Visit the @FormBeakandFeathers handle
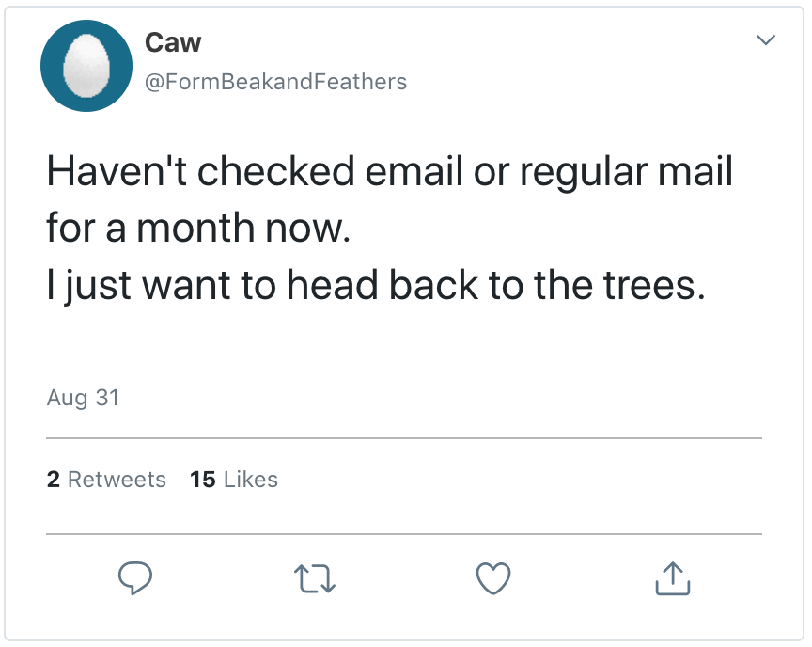Image resolution: width=812 pixels, height=647 pixels. [274, 82]
